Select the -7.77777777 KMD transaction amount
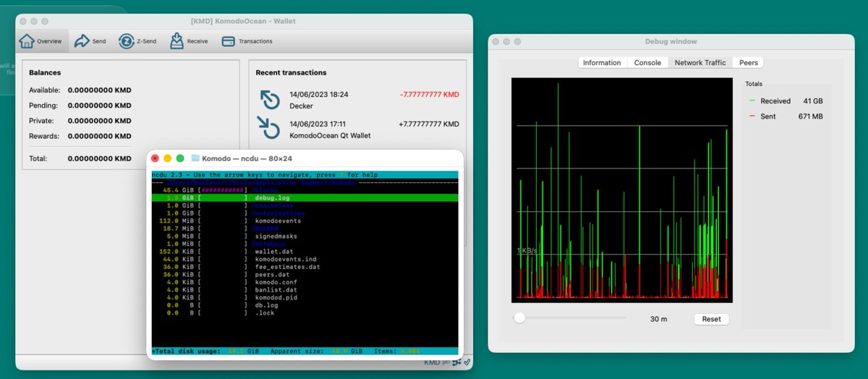868x379 pixels. point(429,95)
